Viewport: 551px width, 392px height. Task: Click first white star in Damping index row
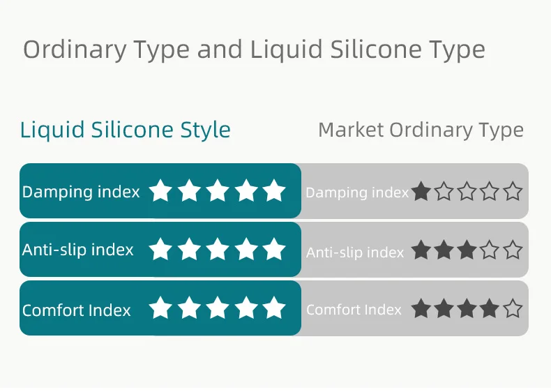pyautogui.click(x=160, y=190)
